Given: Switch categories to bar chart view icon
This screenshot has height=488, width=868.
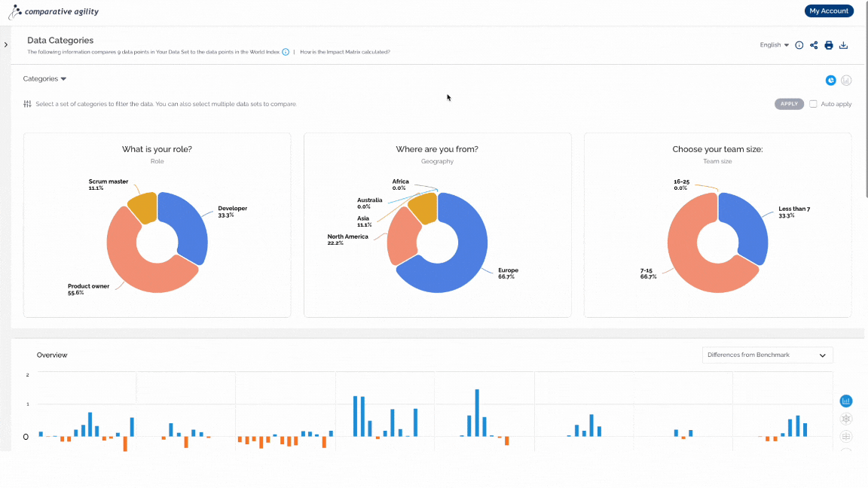Looking at the screenshot, I should [x=846, y=81].
